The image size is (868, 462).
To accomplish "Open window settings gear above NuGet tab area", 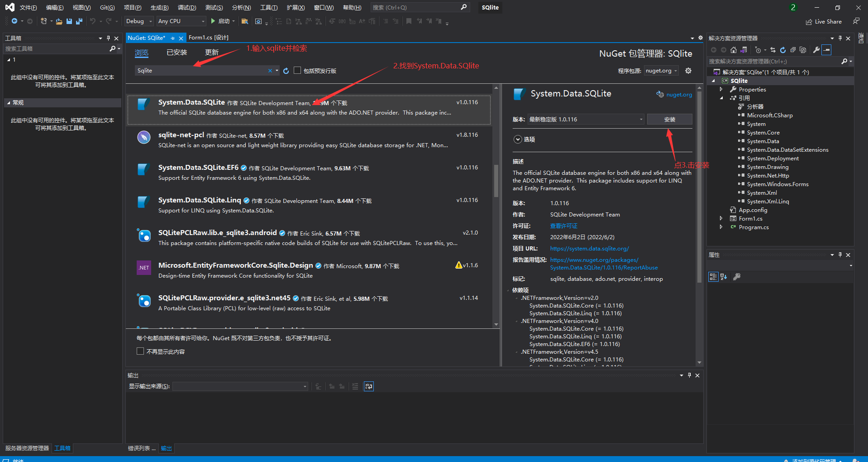I will [701, 38].
